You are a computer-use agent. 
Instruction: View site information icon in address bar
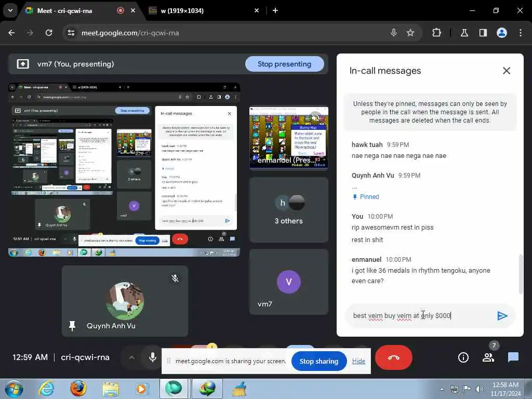tap(71, 33)
